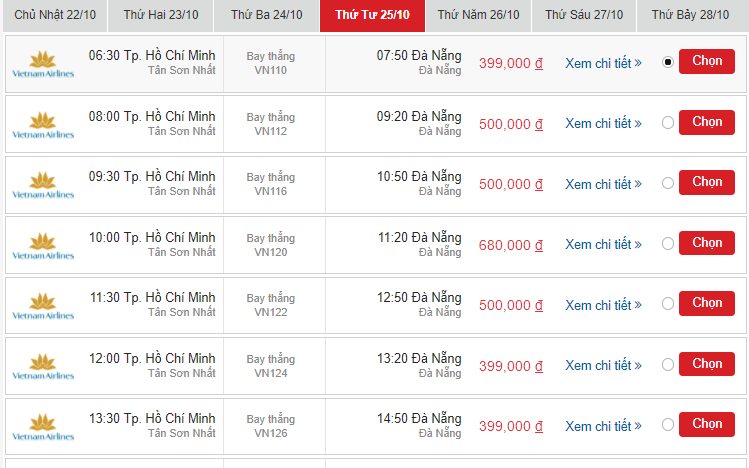
Task: Click Chọn button for 08:00 flight
Action: pyautogui.click(x=707, y=122)
